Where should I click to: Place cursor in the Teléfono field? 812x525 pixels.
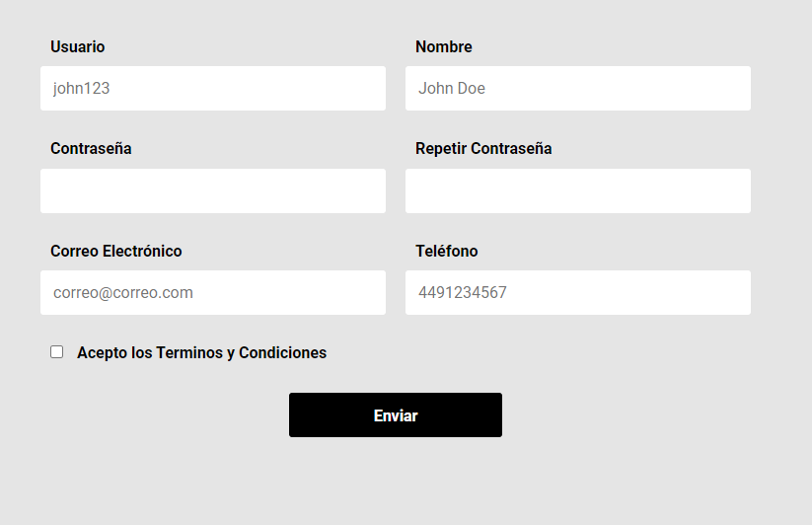[578, 292]
